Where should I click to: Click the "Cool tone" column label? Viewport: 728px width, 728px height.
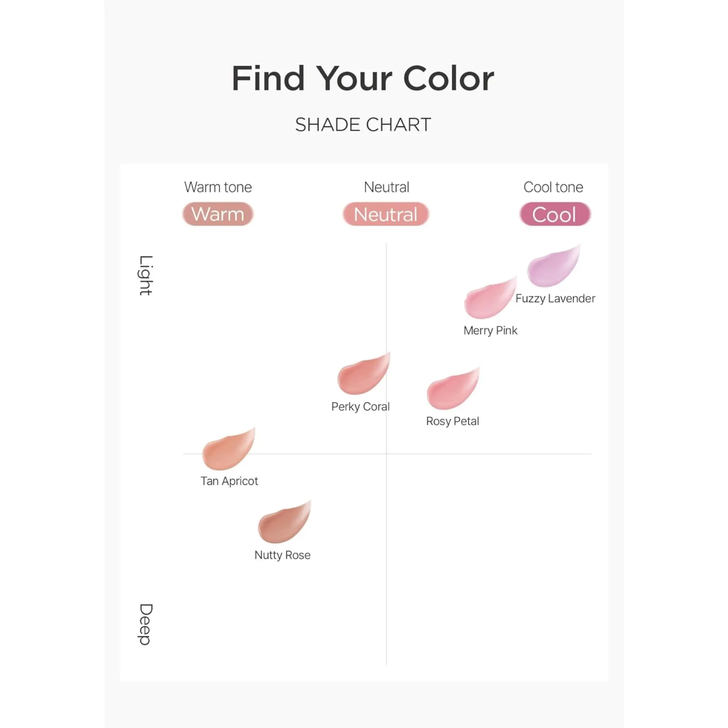(x=553, y=187)
